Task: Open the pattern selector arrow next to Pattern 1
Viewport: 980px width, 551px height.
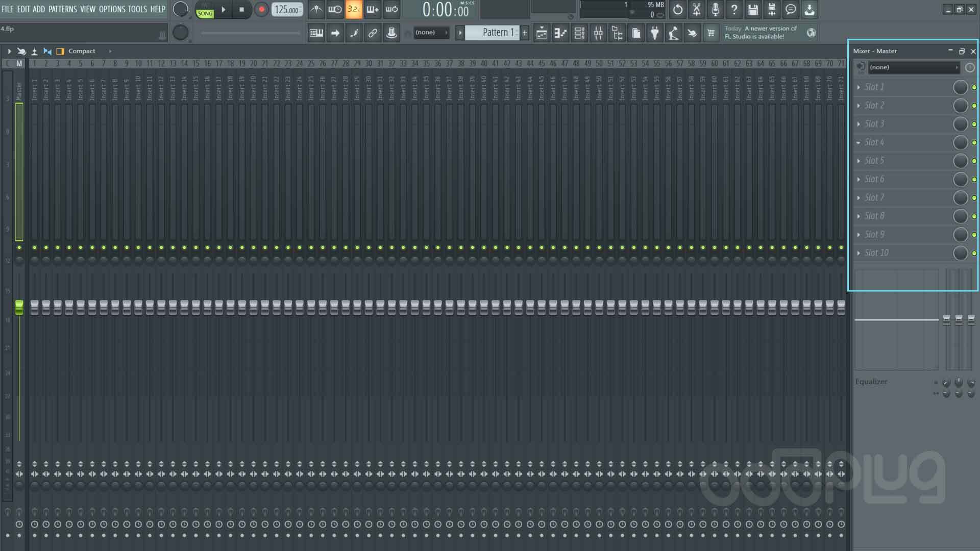Action: click(x=460, y=32)
